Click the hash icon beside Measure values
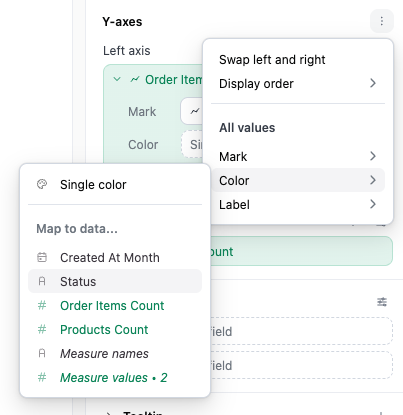 (42, 377)
